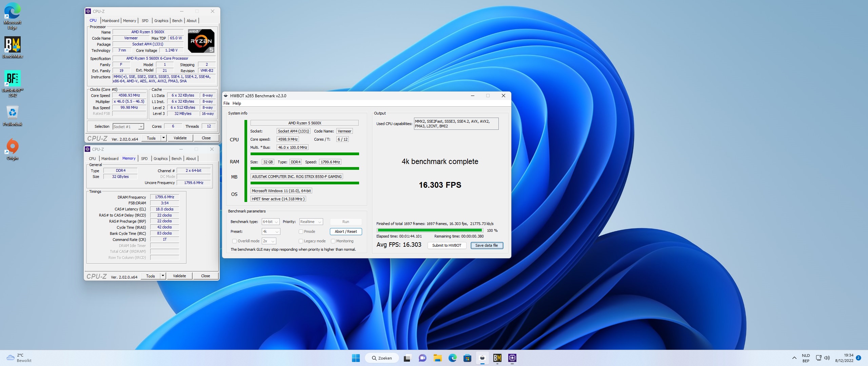
Task: Open the taskbar Zoeken search box
Action: click(381, 358)
